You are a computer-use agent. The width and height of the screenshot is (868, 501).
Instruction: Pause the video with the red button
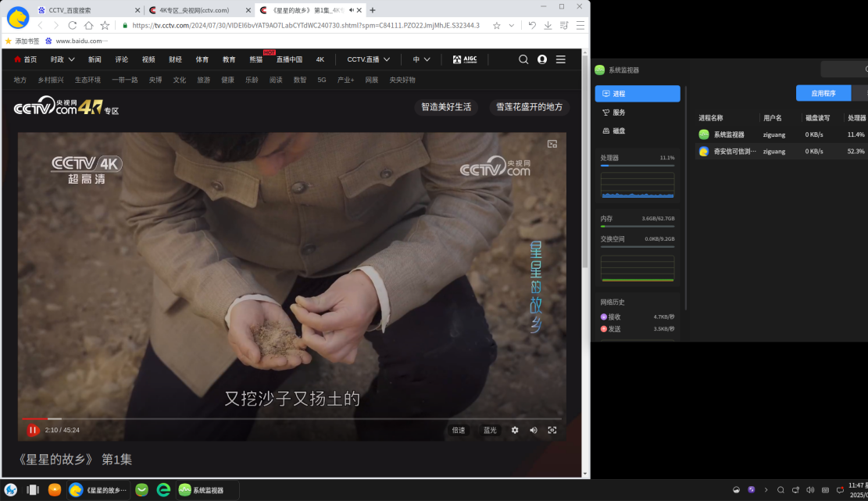(x=33, y=430)
